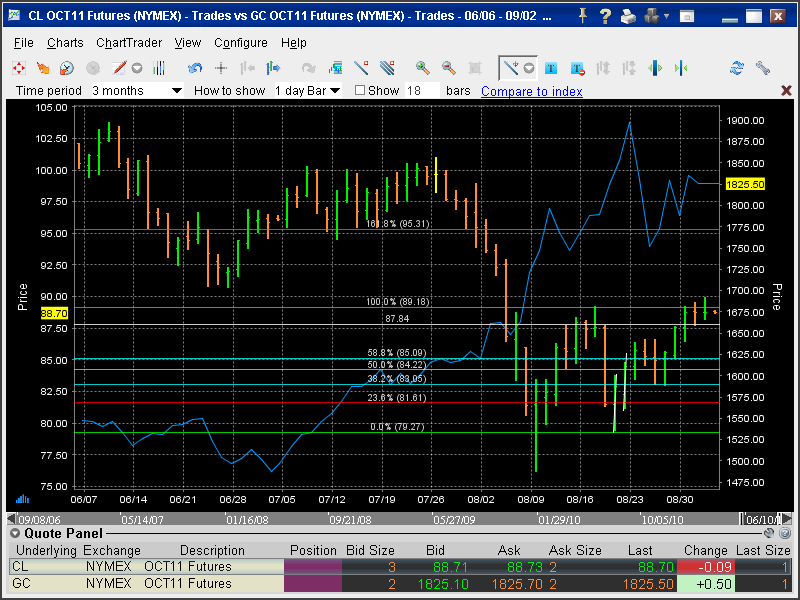Open the Charts menu
This screenshot has height=600, width=800.
65,43
